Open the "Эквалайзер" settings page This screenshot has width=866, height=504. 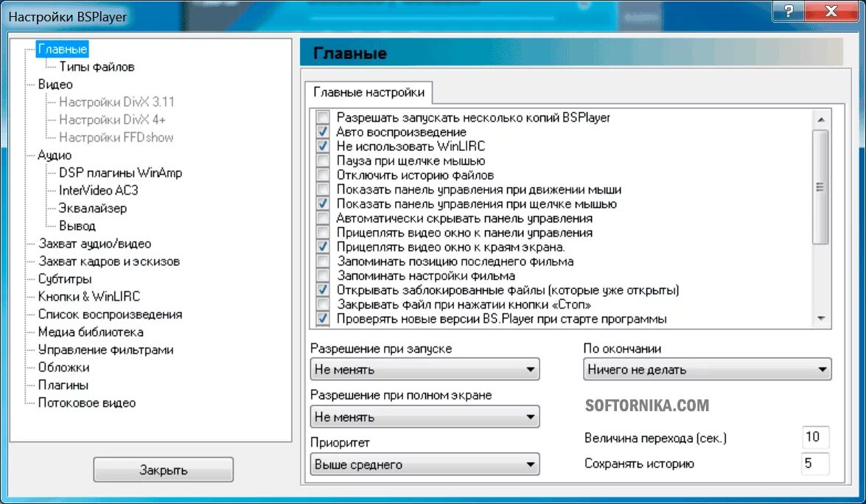coord(94,209)
